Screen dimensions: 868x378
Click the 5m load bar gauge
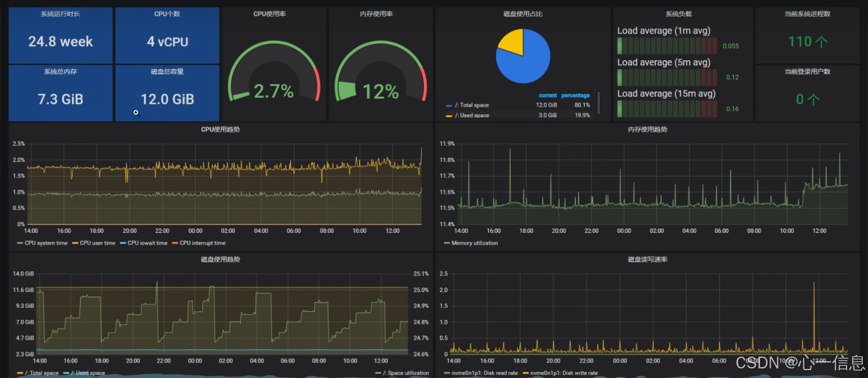pos(667,77)
